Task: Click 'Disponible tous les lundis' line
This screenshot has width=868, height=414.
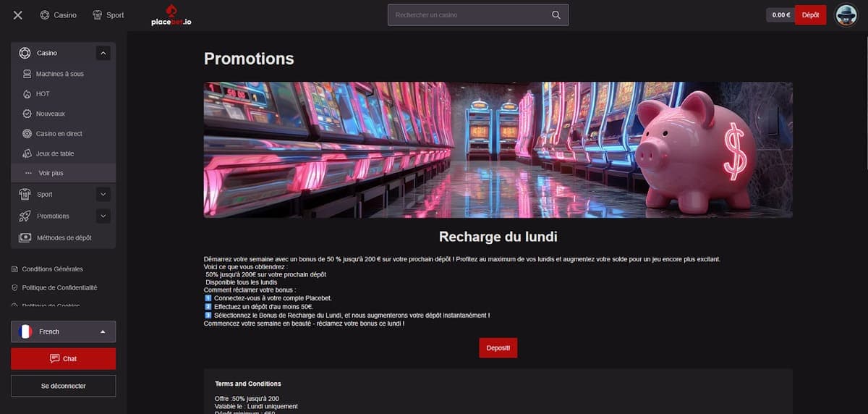Action: [x=241, y=282]
